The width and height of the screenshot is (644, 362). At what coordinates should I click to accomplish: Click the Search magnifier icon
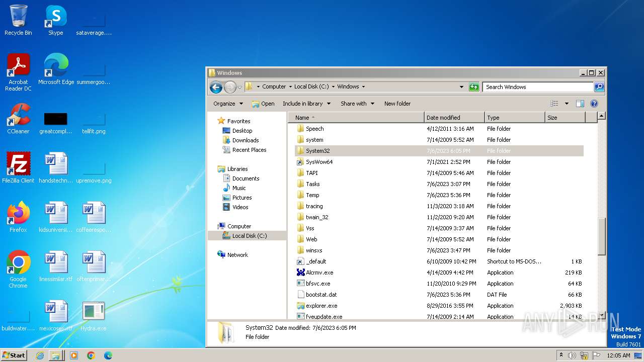point(599,87)
